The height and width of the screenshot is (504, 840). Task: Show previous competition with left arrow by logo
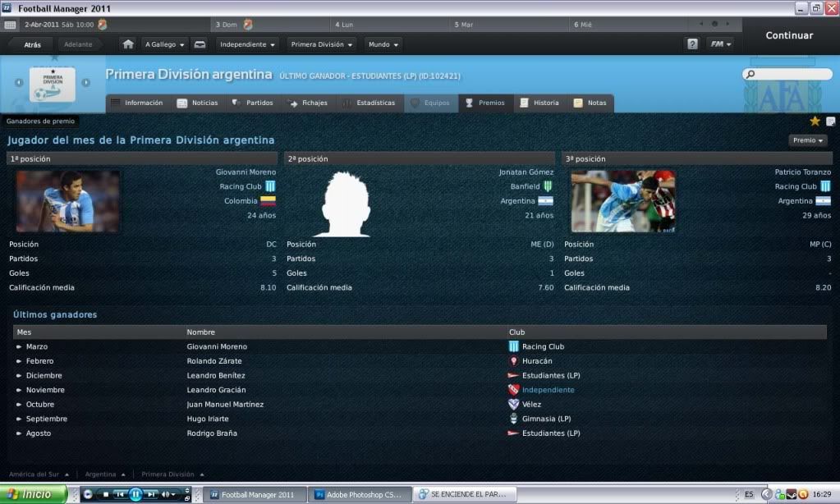[19, 82]
